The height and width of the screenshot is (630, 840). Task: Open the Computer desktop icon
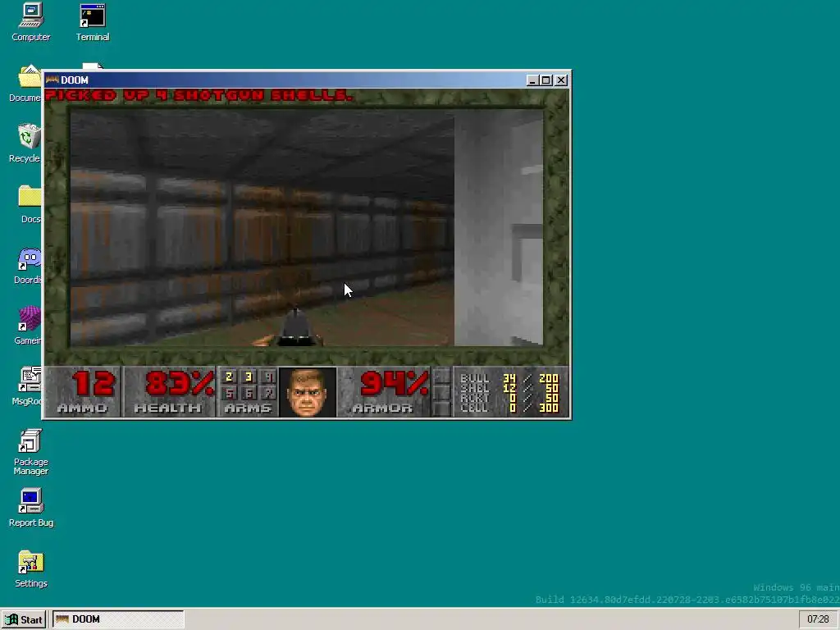[x=31, y=22]
